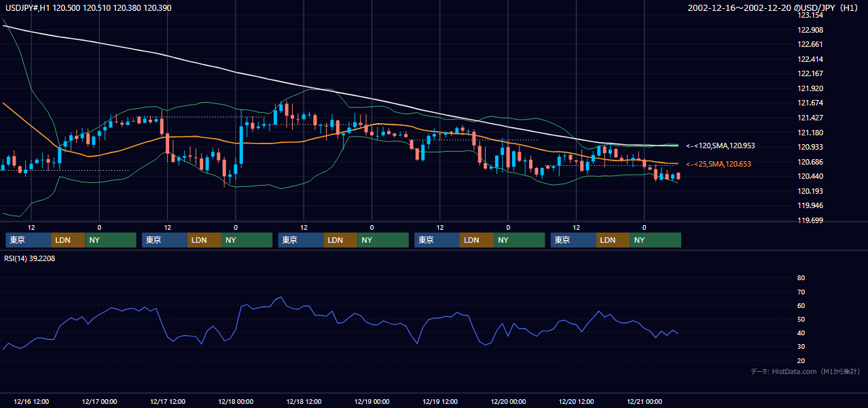Click price axis value 119.946
The image size is (868, 408).
[810, 205]
